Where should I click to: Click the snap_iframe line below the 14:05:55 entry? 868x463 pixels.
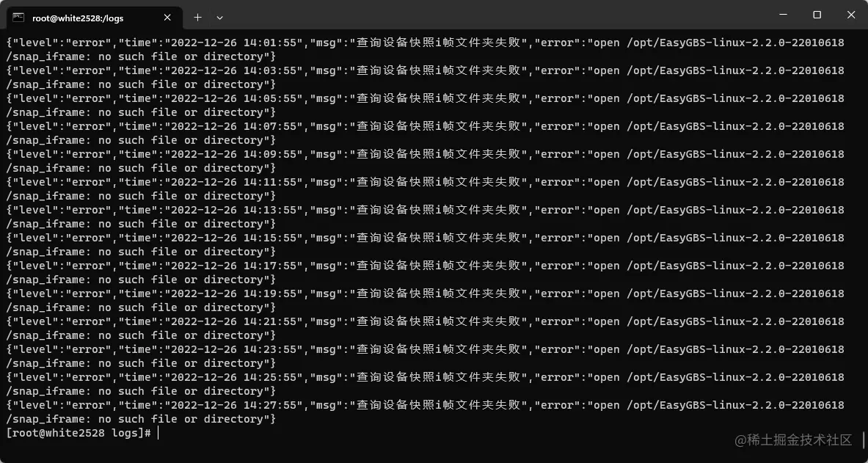(141, 112)
